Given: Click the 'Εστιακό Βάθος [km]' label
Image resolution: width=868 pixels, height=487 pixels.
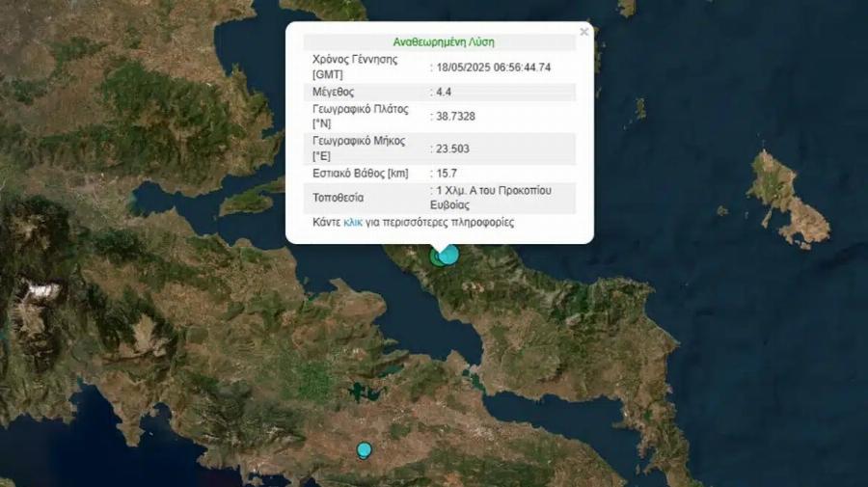Looking at the screenshot, I should (361, 174).
